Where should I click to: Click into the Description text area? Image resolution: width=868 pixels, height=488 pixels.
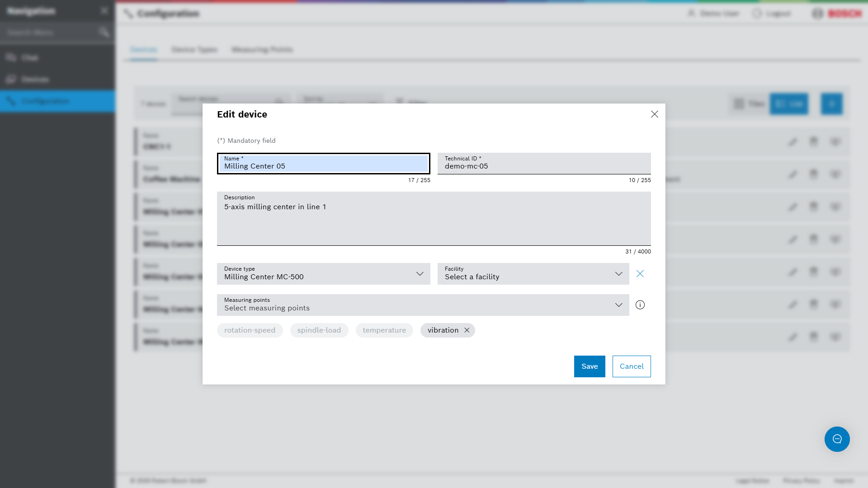pyautogui.click(x=434, y=219)
